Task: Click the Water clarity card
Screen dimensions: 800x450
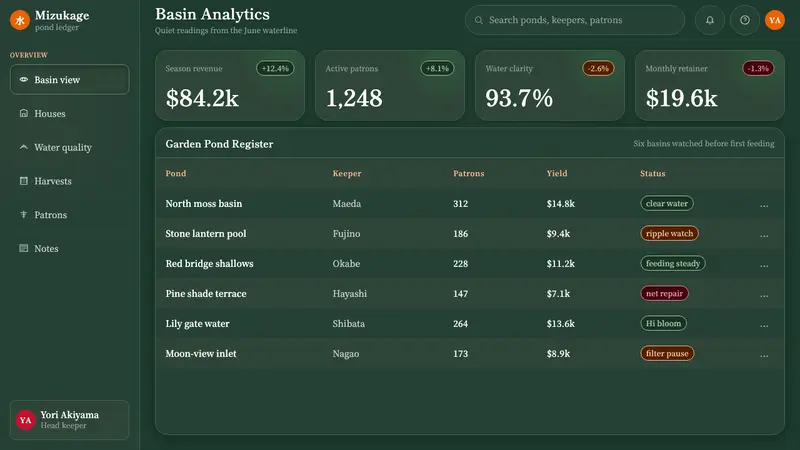Action: click(549, 85)
